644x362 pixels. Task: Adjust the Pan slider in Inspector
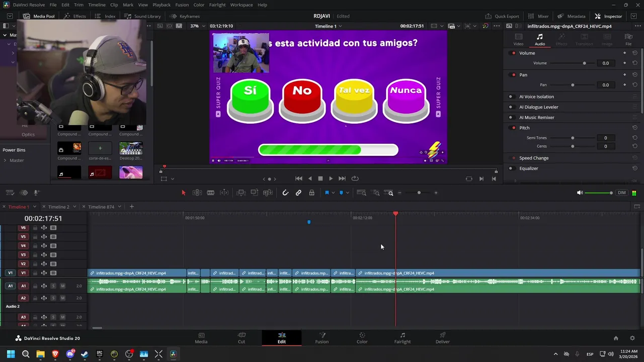(573, 85)
